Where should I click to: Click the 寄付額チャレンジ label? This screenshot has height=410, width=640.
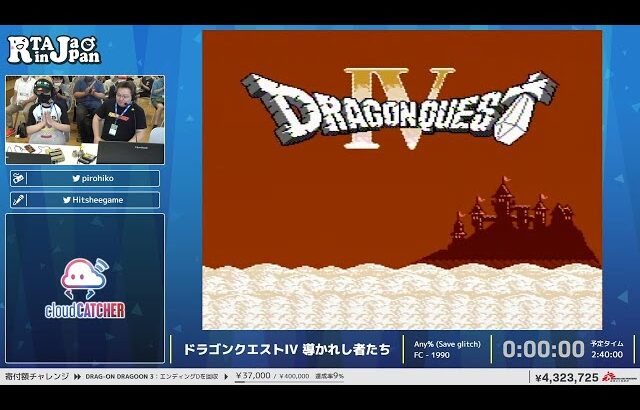click(x=36, y=376)
